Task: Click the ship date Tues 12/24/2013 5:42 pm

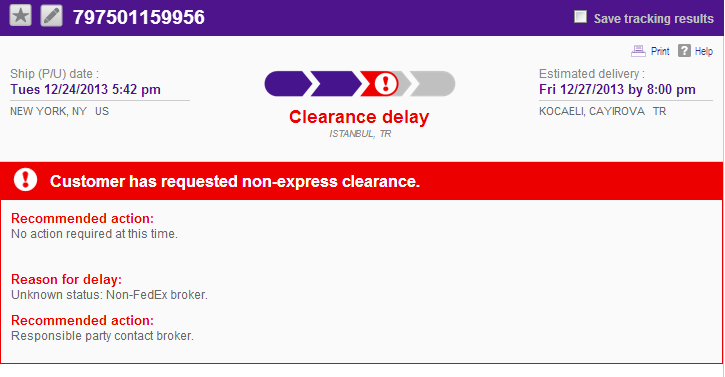Action: (86, 89)
